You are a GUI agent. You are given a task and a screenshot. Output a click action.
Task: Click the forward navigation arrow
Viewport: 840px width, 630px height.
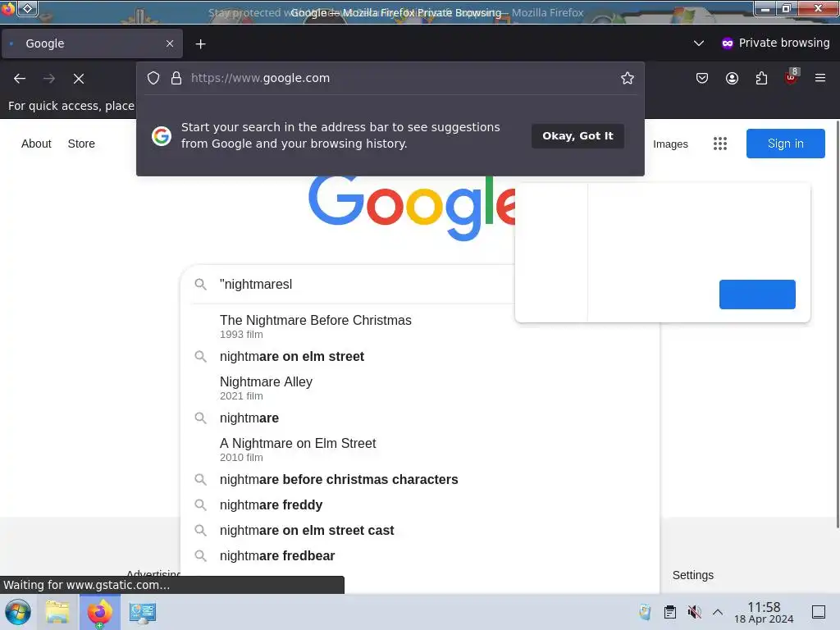[x=49, y=79]
